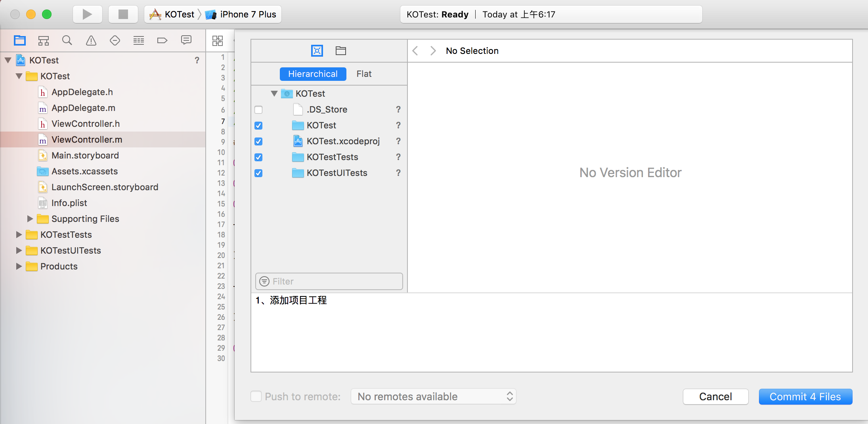Screen dimensions: 868x424
Task: Click the Info.plist file icon
Action: pyautogui.click(x=43, y=203)
